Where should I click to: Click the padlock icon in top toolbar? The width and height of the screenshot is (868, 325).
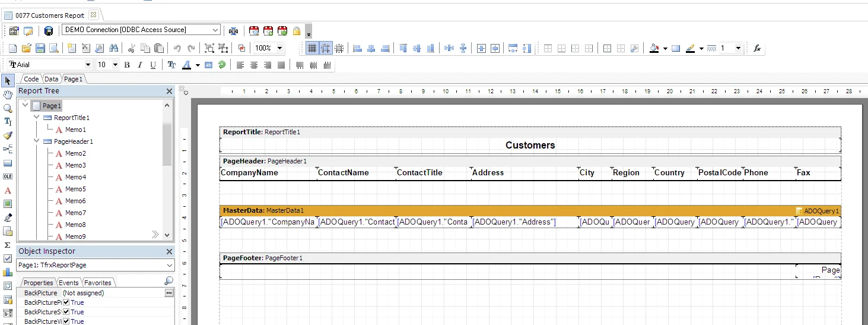(297, 30)
